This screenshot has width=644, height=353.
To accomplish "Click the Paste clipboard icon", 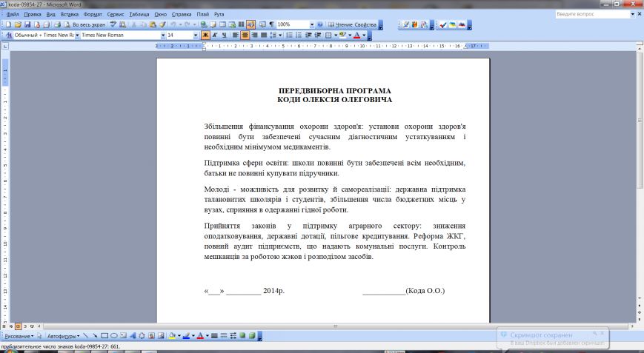I will [153, 24].
